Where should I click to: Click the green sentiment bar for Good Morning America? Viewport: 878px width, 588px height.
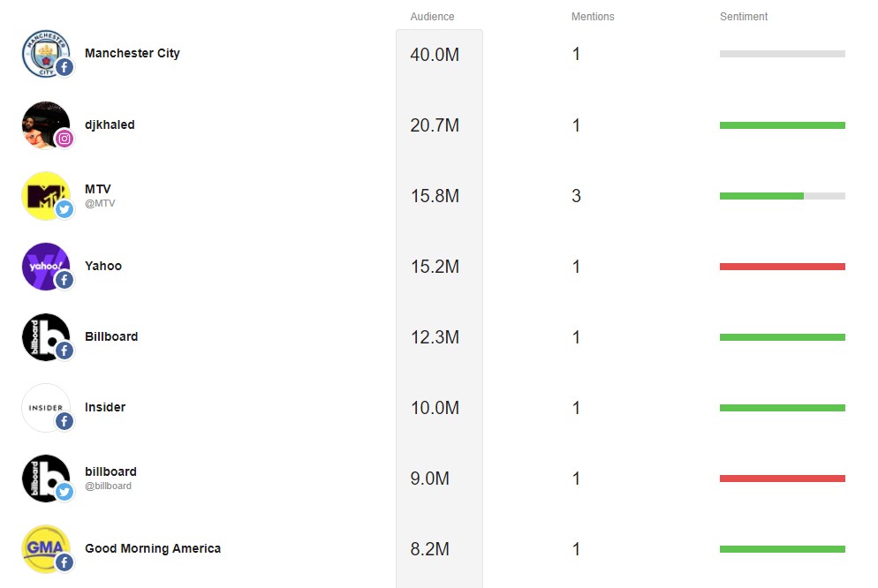click(x=783, y=549)
